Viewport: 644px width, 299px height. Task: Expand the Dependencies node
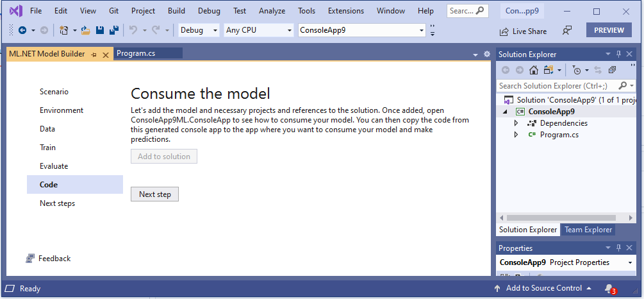[x=516, y=123]
